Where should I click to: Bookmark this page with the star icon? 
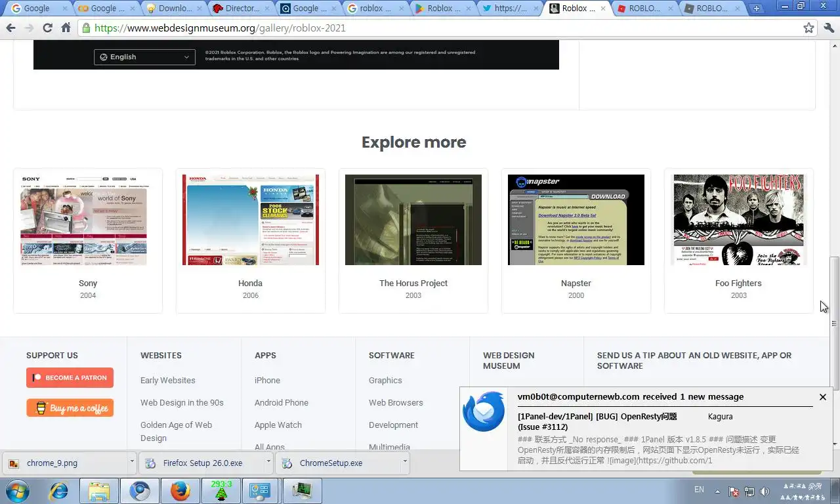pyautogui.click(x=808, y=28)
